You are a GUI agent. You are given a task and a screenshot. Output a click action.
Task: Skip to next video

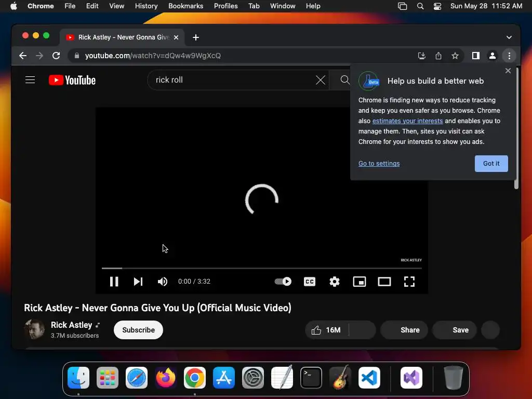(138, 282)
